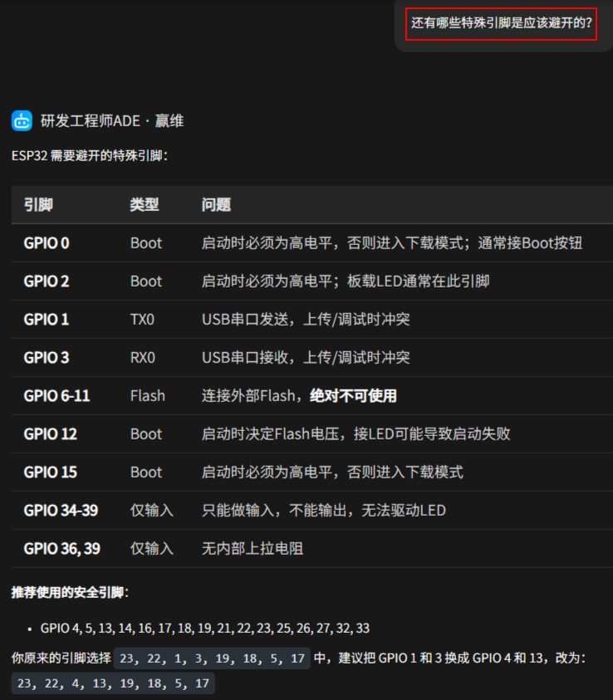Image resolution: width=613 pixels, height=700 pixels.
Task: Click the text 你原来的引脚选择
Action: coord(61,658)
